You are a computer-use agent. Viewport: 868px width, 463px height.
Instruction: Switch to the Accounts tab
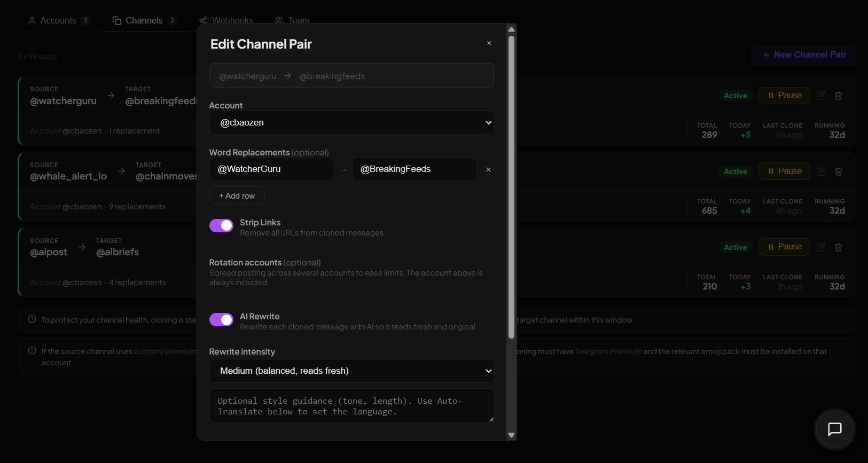59,20
